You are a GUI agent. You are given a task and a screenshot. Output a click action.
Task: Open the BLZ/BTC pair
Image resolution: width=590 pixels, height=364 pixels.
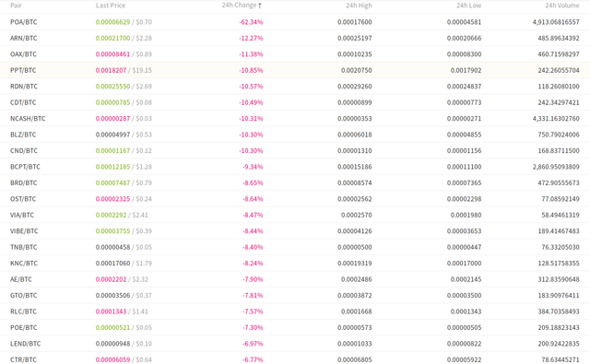click(23, 135)
